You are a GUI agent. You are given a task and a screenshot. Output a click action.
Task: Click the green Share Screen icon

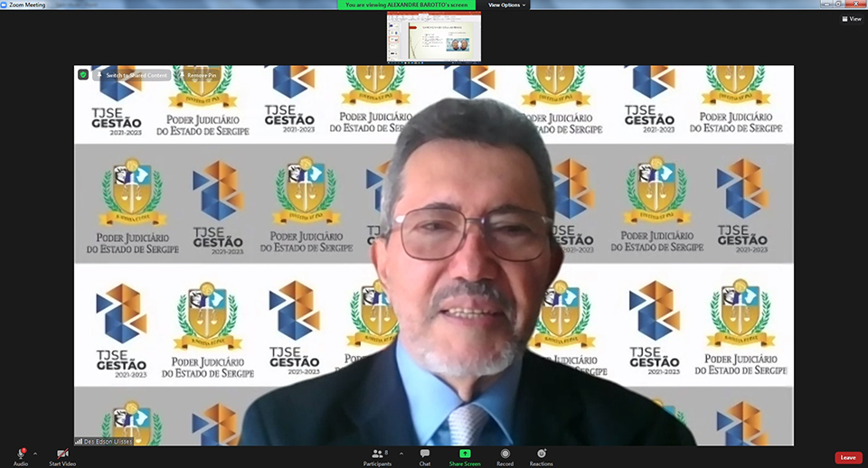(465, 454)
